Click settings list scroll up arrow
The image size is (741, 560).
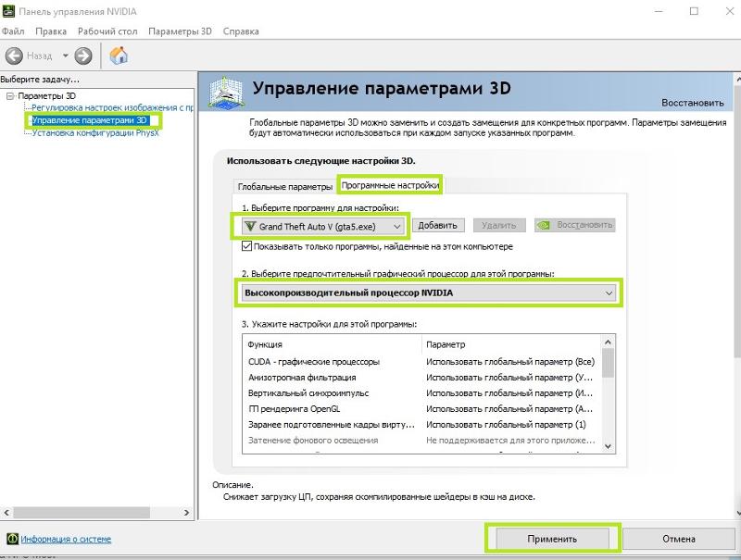point(609,342)
